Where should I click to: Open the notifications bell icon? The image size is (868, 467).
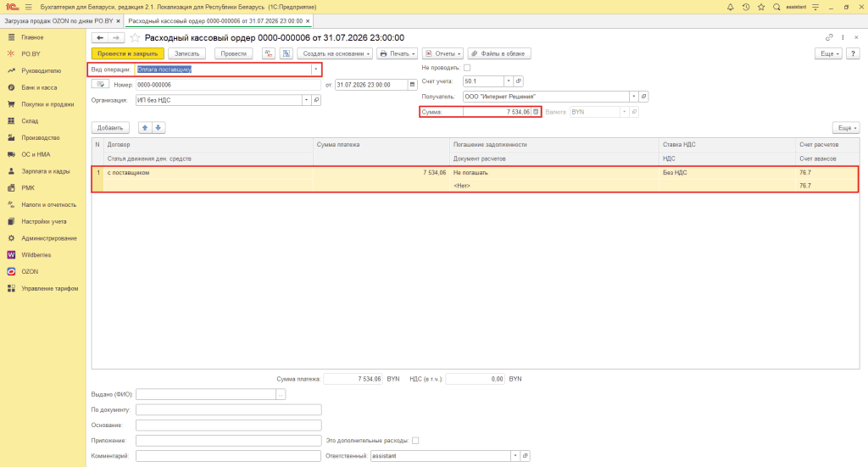(x=730, y=7)
